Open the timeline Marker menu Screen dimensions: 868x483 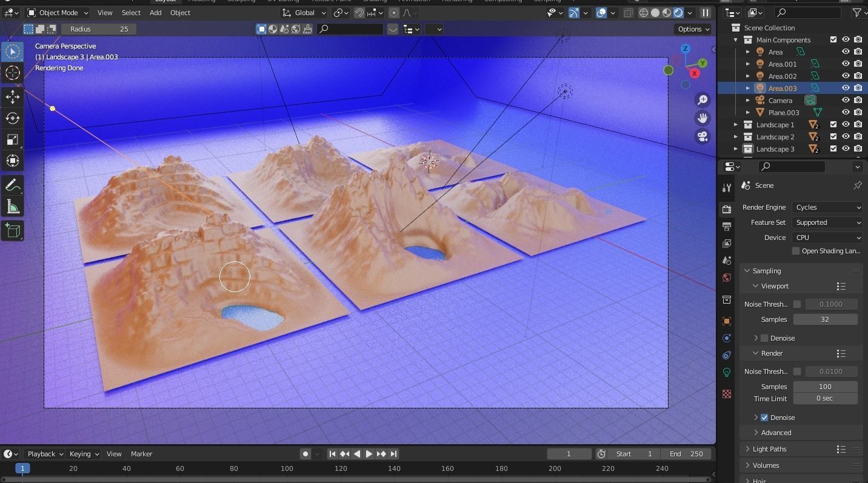(x=141, y=454)
